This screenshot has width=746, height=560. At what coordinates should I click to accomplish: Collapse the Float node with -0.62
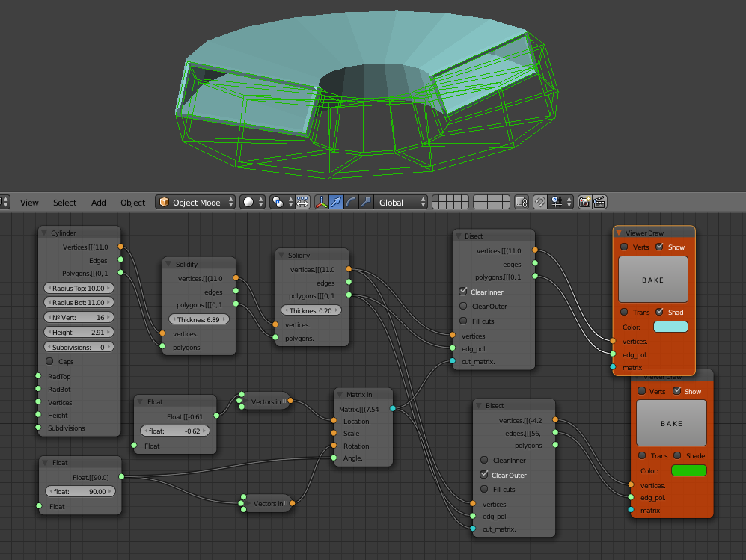[140, 401]
